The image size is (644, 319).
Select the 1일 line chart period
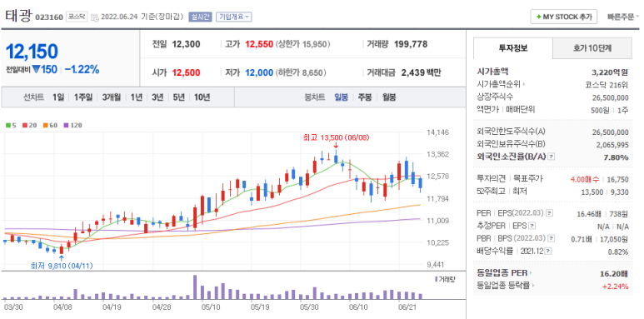(58, 97)
